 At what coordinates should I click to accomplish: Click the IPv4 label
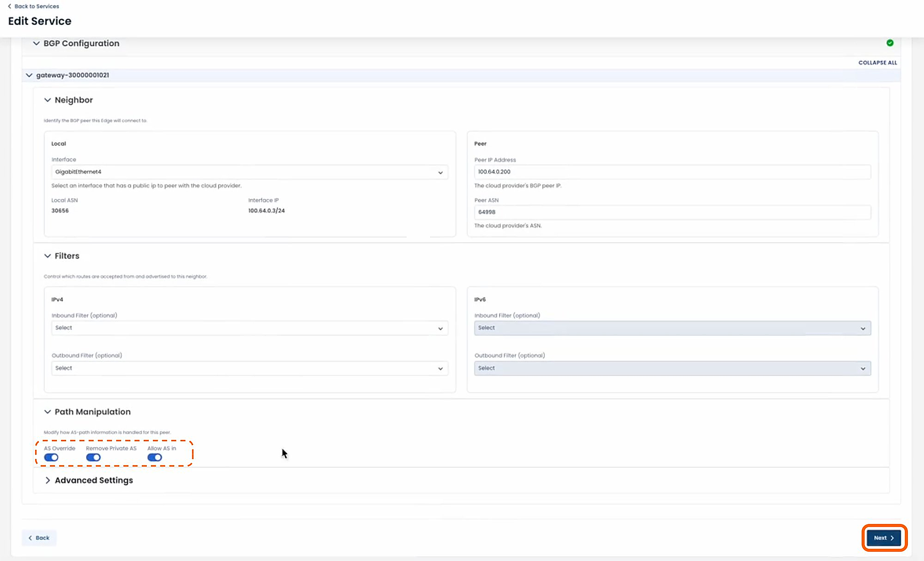click(x=57, y=300)
